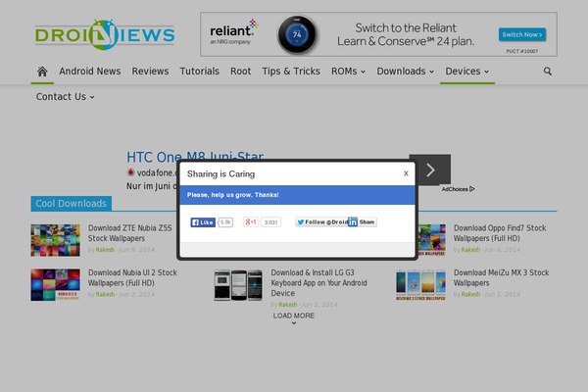The height and width of the screenshot is (392, 588).
Task: Click the Facebook Like button
Action: [203, 222]
